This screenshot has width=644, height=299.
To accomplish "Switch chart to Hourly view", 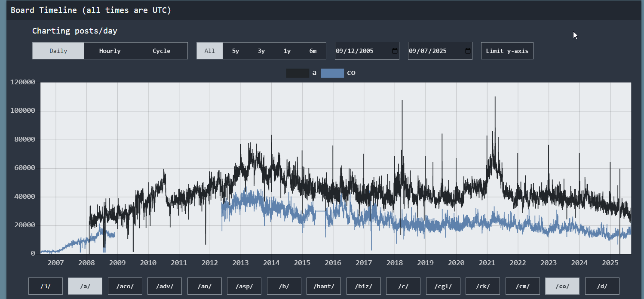I will pos(110,51).
